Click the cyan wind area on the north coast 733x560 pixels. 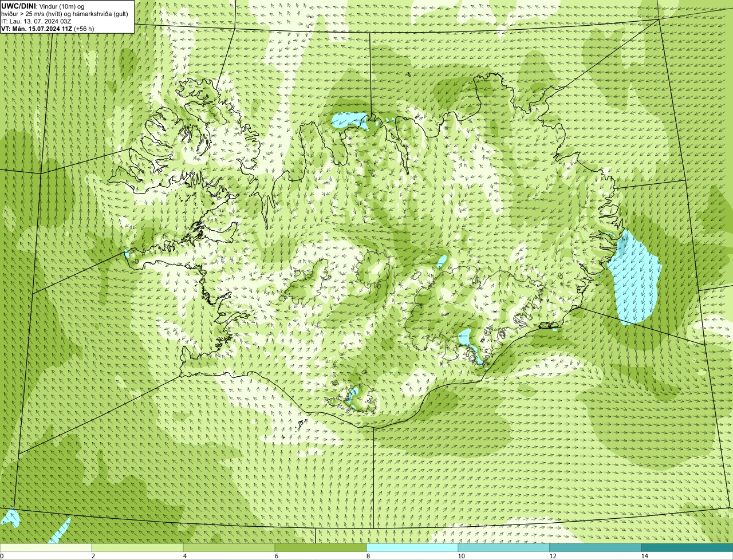point(350,121)
